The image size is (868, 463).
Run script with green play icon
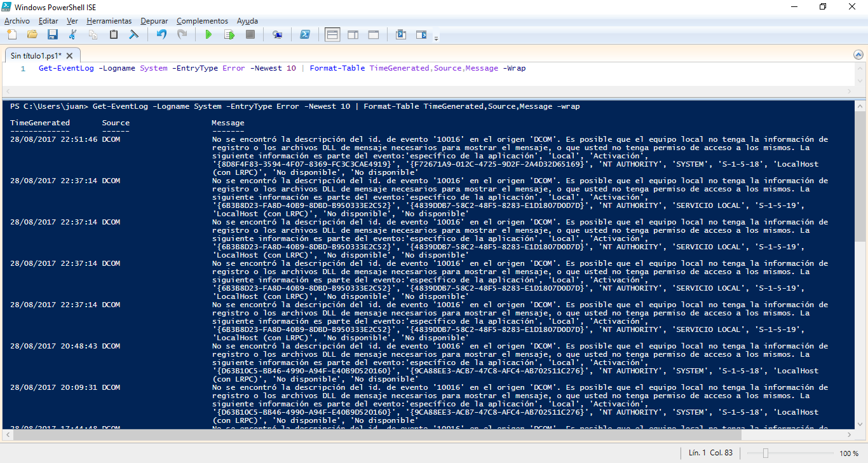click(x=208, y=34)
